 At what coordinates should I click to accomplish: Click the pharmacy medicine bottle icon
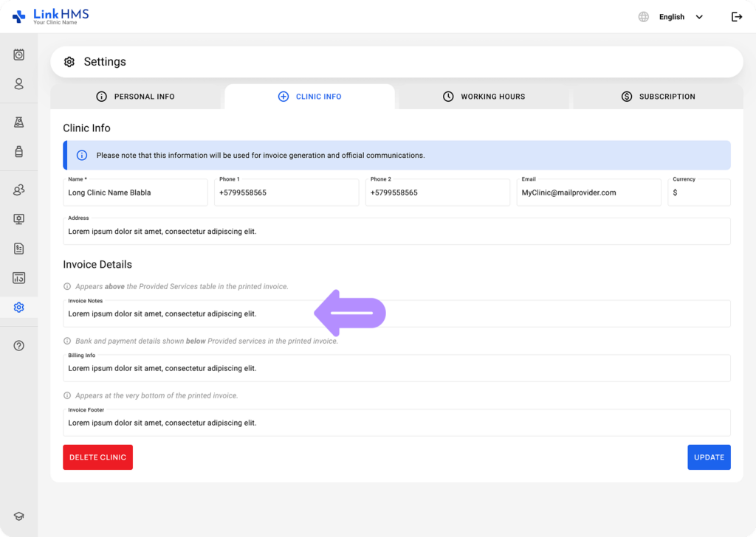[18, 152]
